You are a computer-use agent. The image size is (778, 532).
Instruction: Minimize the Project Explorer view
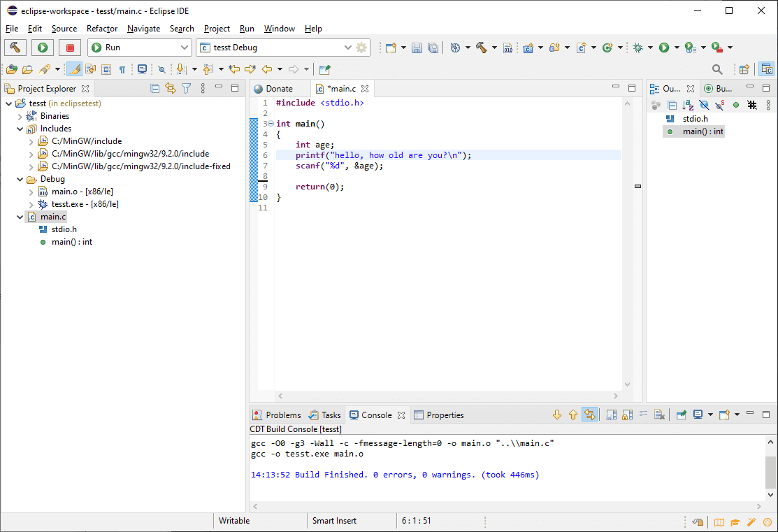point(219,88)
